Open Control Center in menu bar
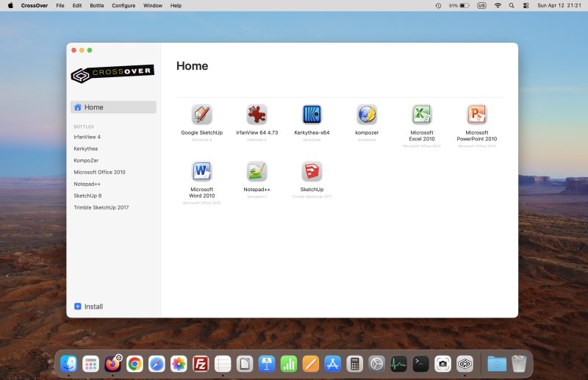Viewport: 588px width, 380px height. coord(526,6)
